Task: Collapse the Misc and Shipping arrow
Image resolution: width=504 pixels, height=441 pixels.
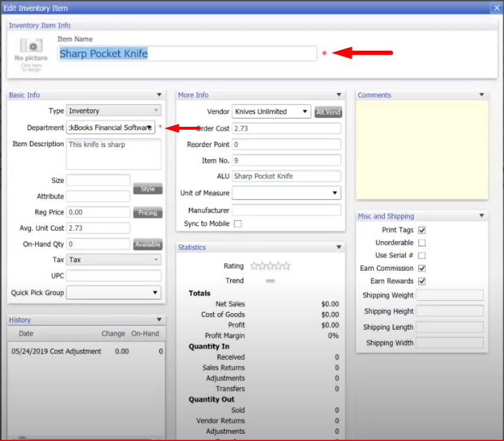Action: click(482, 216)
